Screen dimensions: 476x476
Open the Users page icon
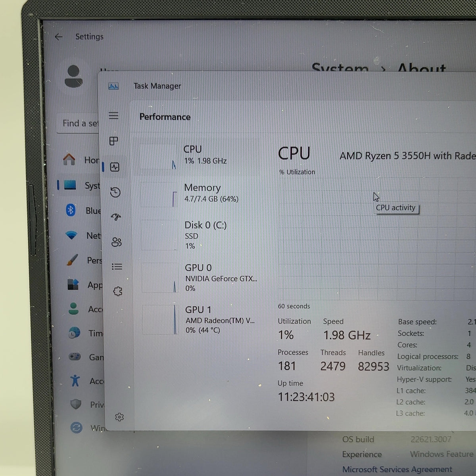[117, 242]
